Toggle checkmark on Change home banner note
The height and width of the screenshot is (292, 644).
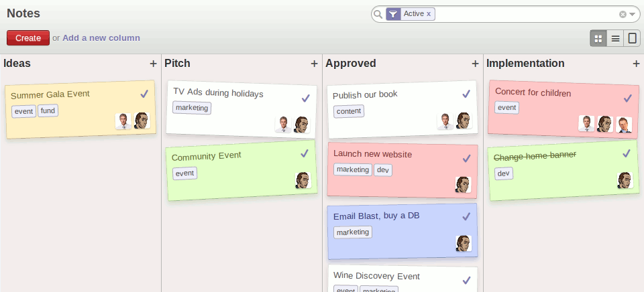[627, 153]
